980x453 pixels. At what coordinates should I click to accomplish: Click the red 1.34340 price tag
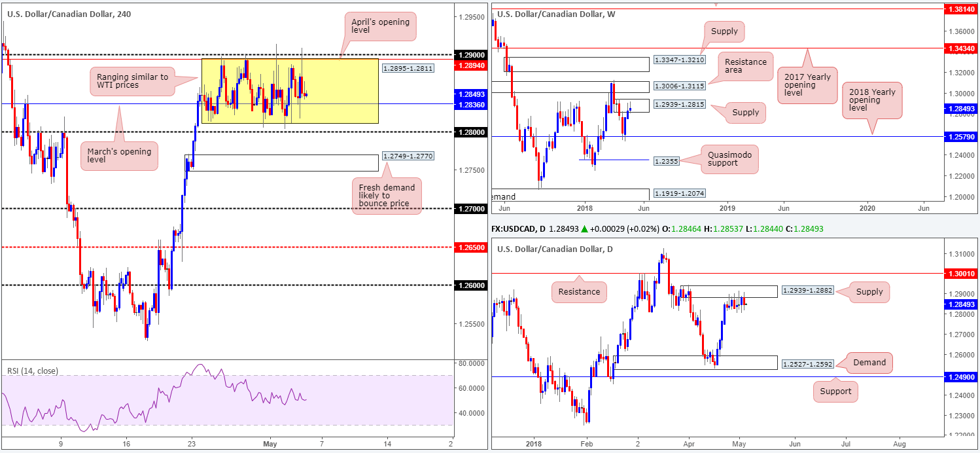[961, 48]
